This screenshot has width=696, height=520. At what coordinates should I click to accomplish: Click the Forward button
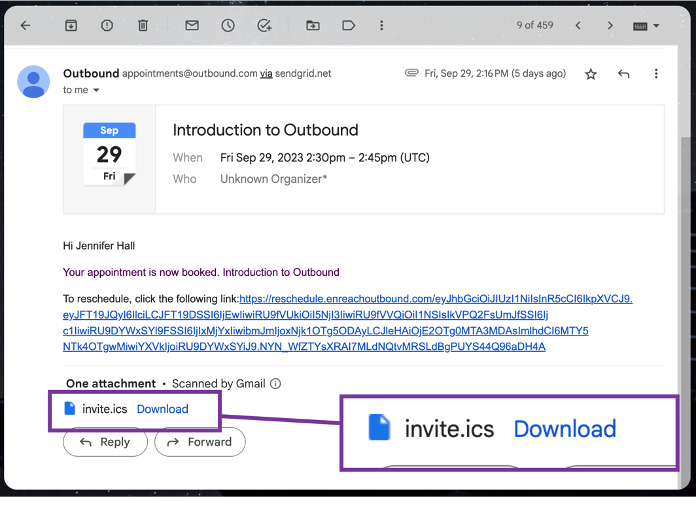[x=200, y=442]
